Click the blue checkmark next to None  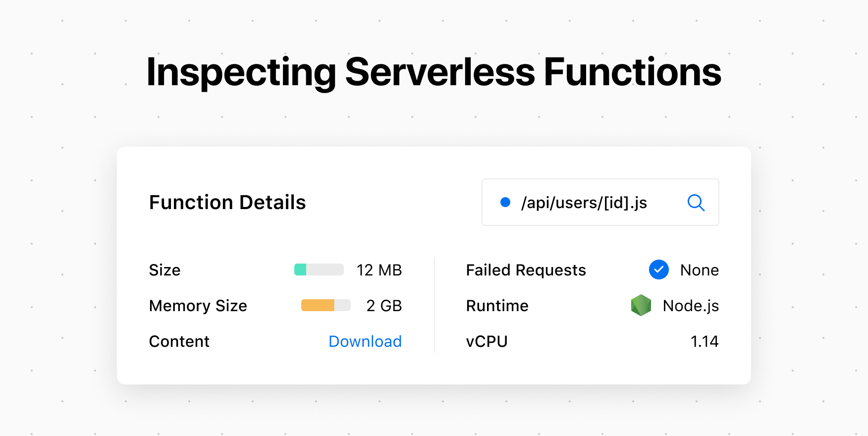(x=658, y=270)
